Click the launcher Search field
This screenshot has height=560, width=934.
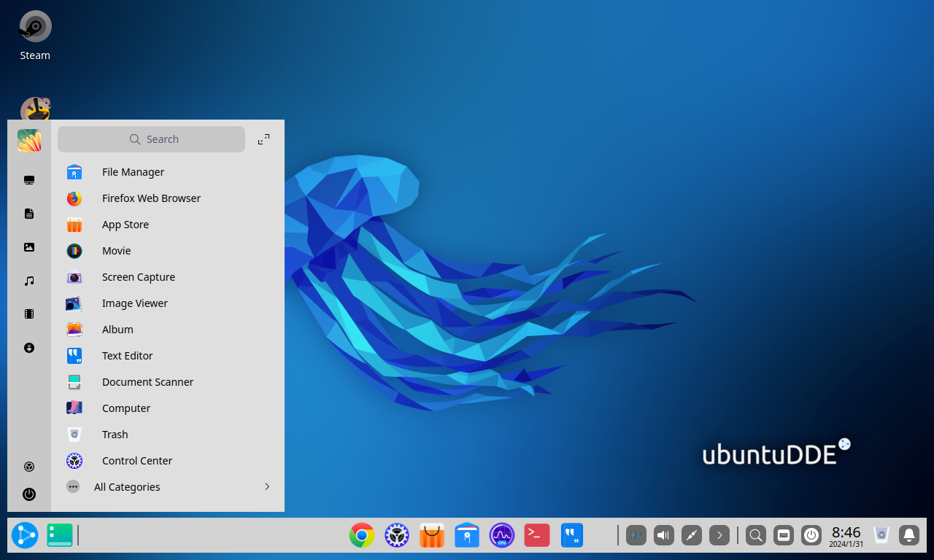click(x=151, y=139)
